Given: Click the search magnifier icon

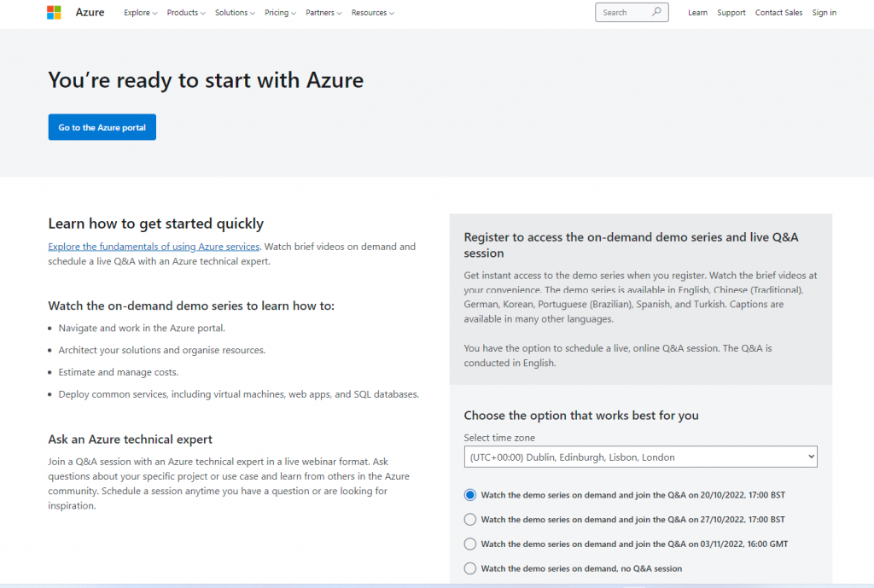Looking at the screenshot, I should 656,12.
